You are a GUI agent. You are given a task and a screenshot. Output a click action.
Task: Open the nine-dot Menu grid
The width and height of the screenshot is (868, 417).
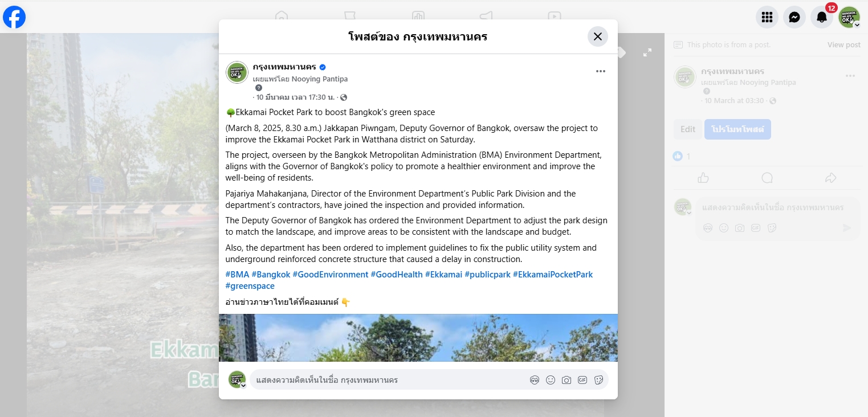[x=767, y=17]
